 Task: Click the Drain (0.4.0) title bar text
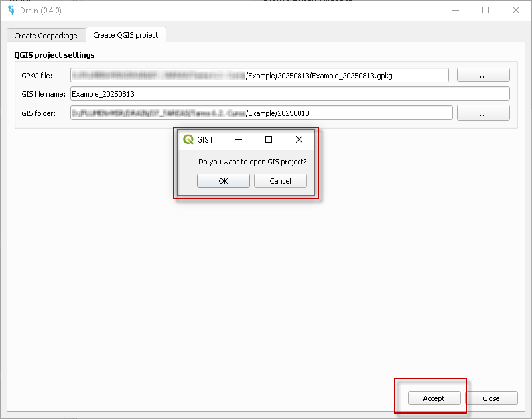click(x=40, y=10)
